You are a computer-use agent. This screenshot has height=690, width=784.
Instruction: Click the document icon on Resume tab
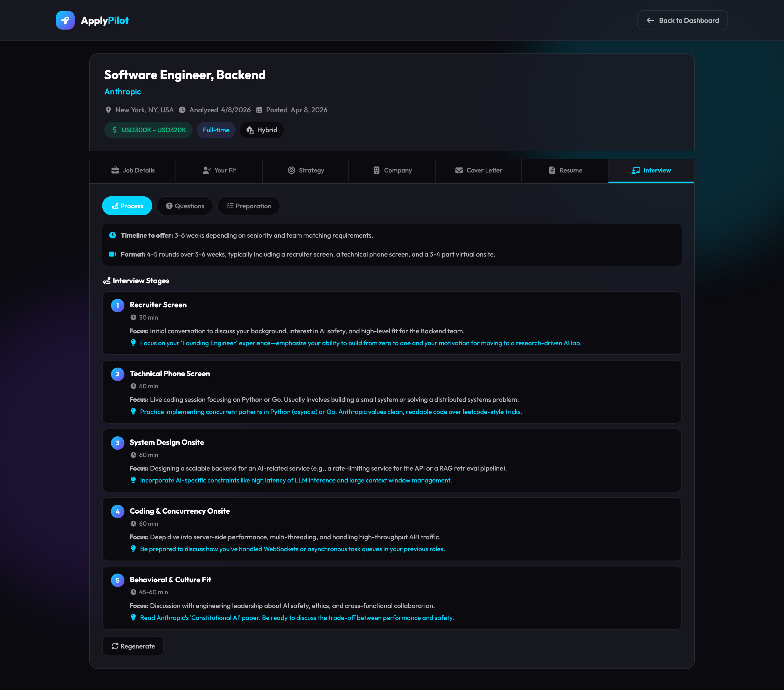point(552,170)
